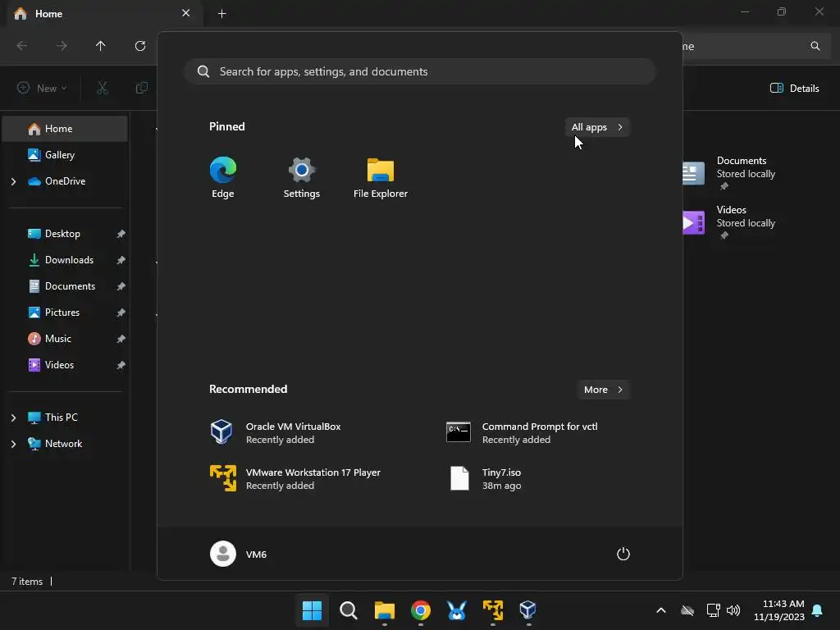Open taskbar Search icon
The image size is (840, 630).
point(348,609)
